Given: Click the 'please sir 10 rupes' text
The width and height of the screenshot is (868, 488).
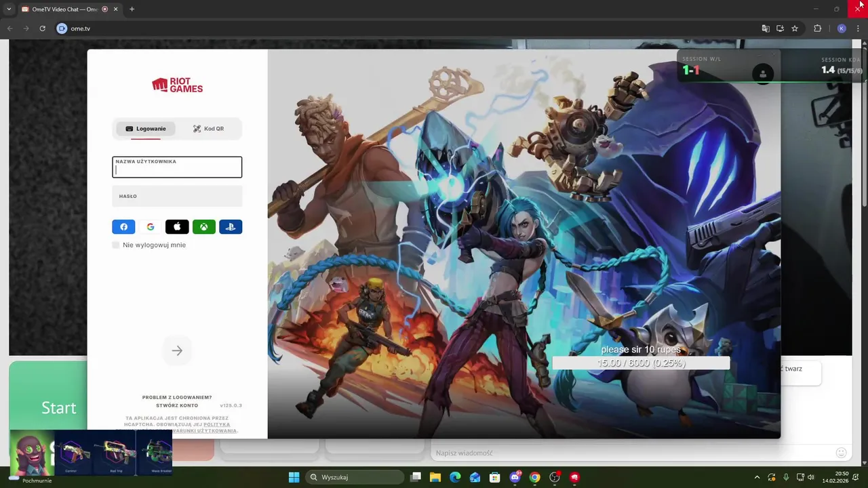Looking at the screenshot, I should 641,350.
